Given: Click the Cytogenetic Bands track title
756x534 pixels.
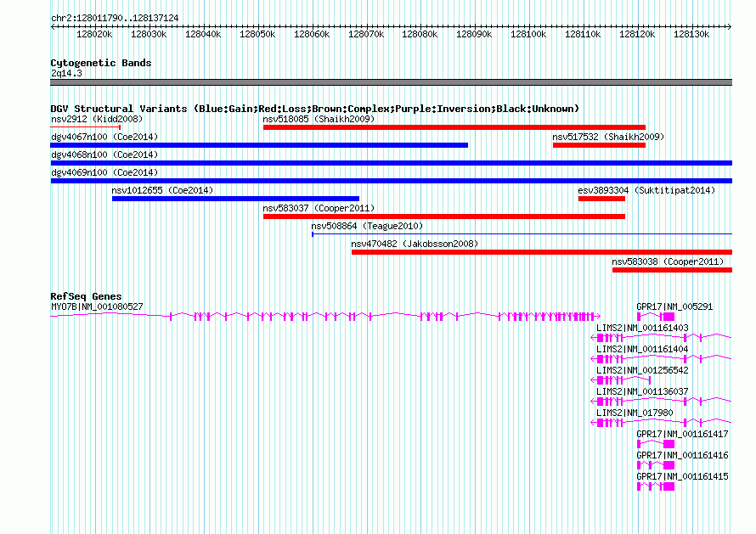Looking at the screenshot, I should pyautogui.click(x=101, y=63).
